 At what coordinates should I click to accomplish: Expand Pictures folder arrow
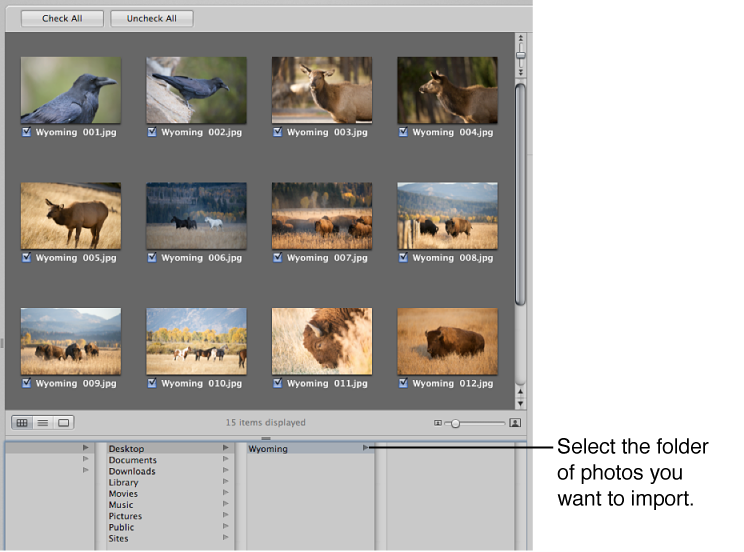click(225, 515)
